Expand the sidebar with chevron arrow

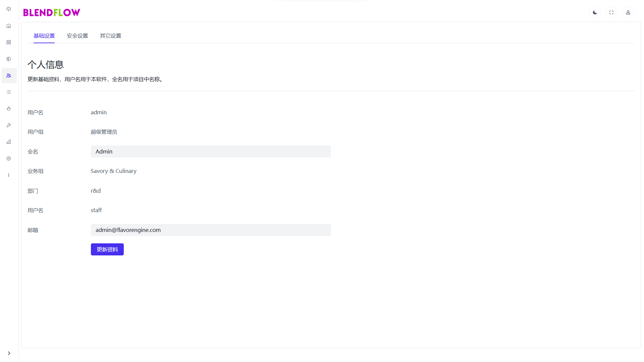coord(9,353)
